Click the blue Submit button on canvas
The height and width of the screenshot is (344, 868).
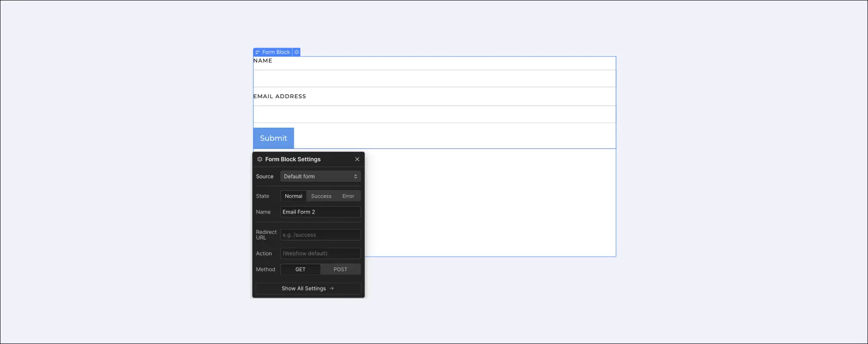click(x=274, y=138)
